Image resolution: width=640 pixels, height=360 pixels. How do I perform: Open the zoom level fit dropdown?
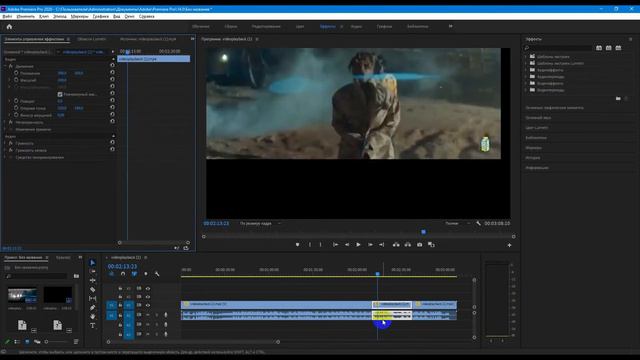(260, 223)
